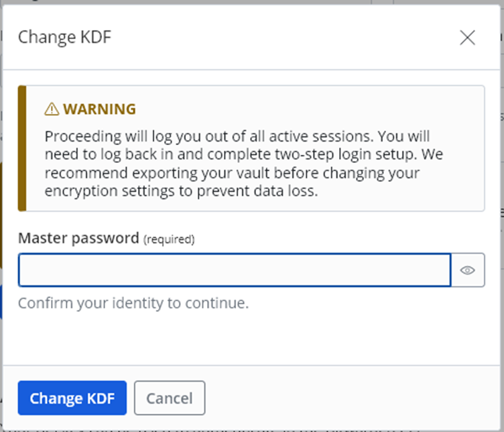Click the dimmed backdrop above the dialog
504x432 pixels.
tap(201, 3)
